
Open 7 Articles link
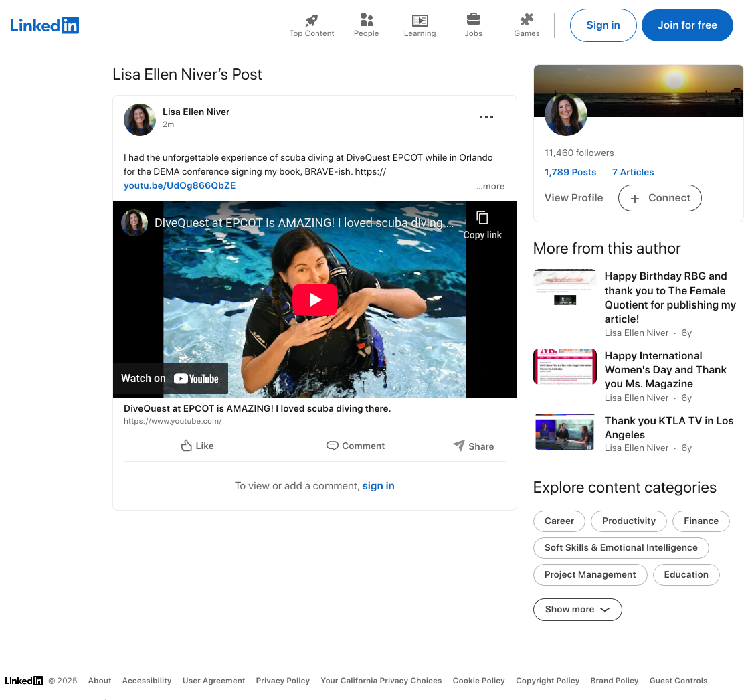[x=633, y=172]
